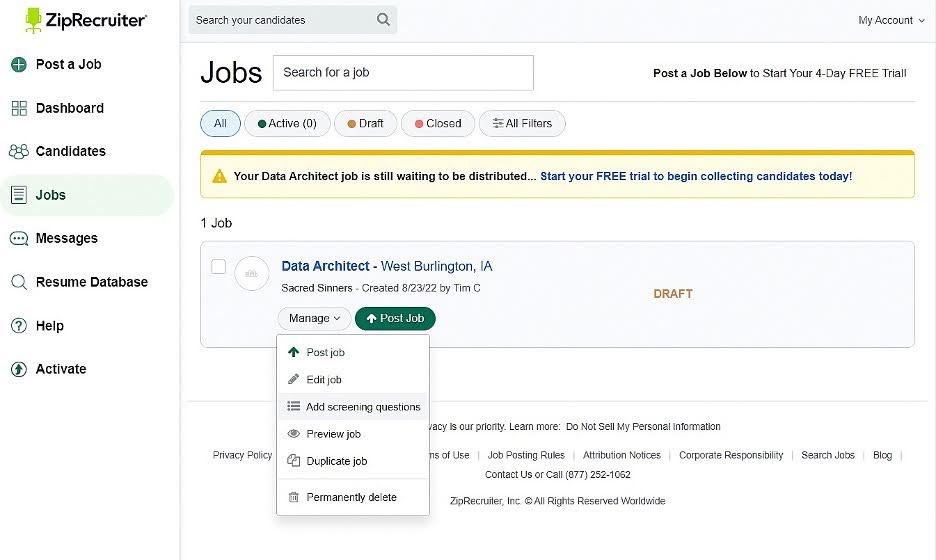The height and width of the screenshot is (560, 936).
Task: Click the Search for a job field
Action: [x=403, y=73]
